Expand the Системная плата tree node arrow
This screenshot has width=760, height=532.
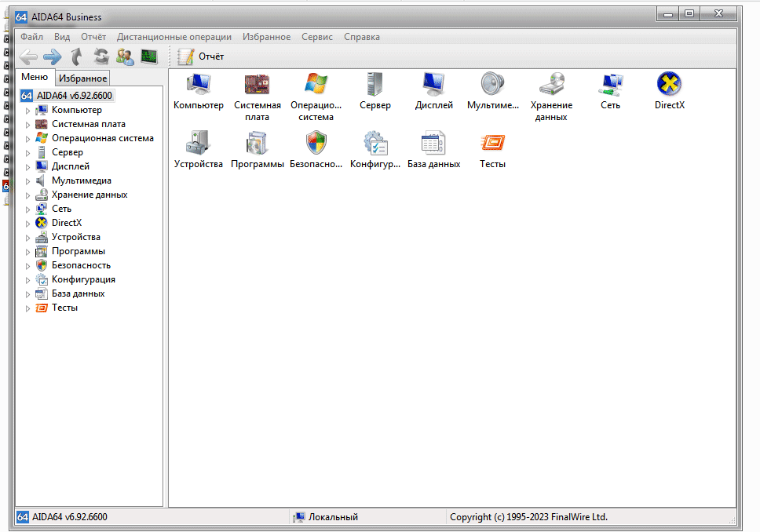(x=27, y=125)
